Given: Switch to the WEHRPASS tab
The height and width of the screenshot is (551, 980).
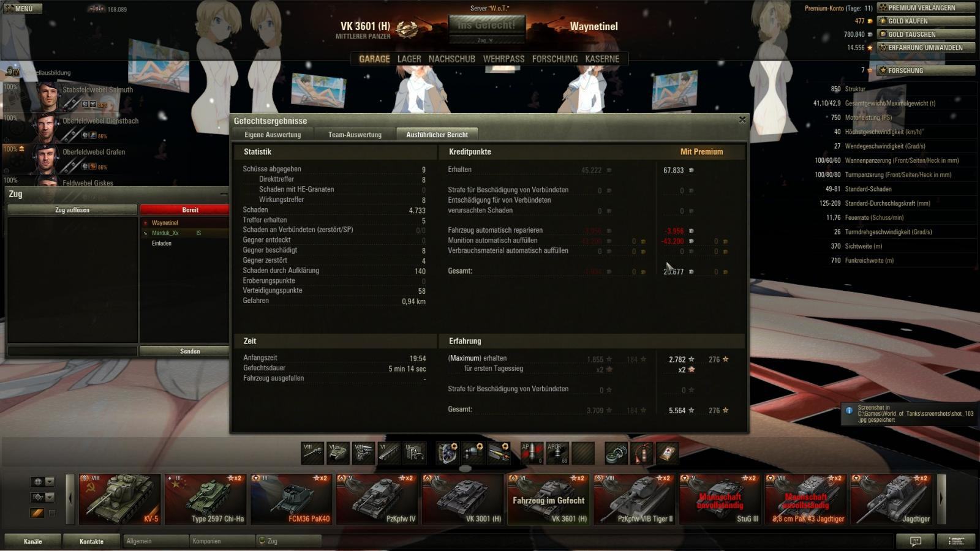Looking at the screenshot, I should [x=503, y=59].
